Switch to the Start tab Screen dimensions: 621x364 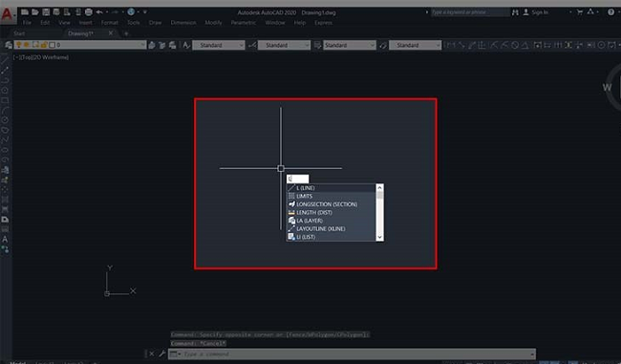(x=19, y=33)
